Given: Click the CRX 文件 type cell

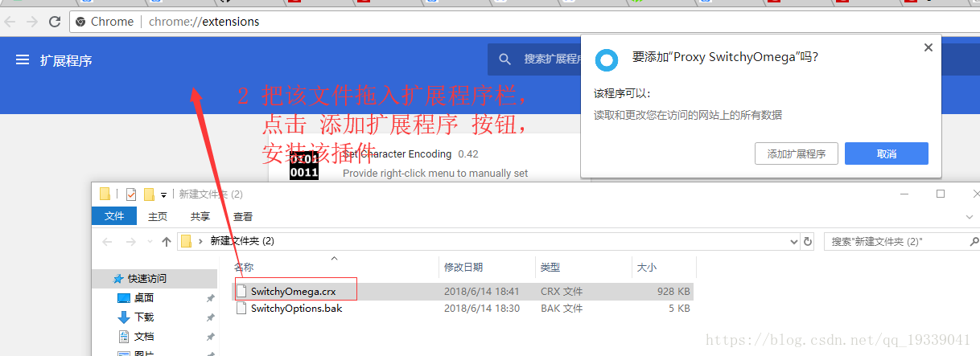Looking at the screenshot, I should tap(562, 291).
